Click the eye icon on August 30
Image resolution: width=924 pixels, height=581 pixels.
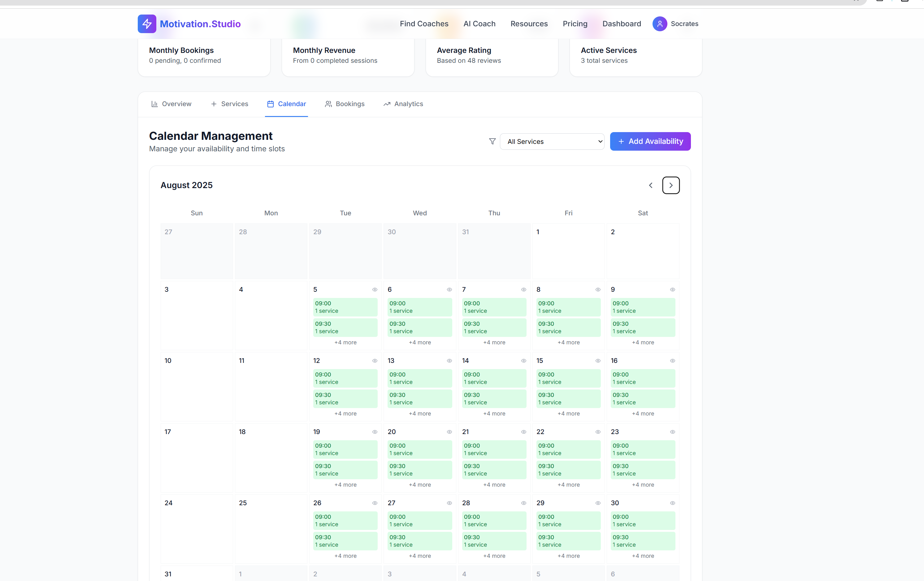pos(672,503)
